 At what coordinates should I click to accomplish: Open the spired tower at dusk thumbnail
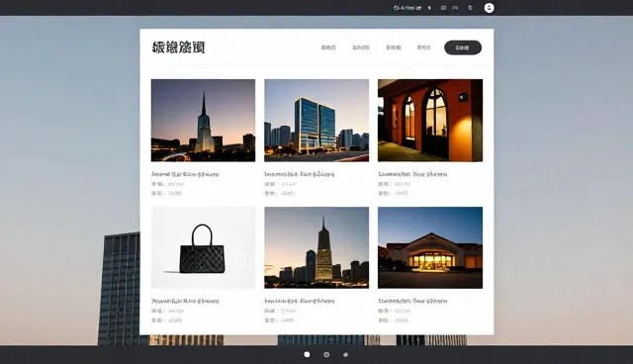pyautogui.click(x=203, y=121)
